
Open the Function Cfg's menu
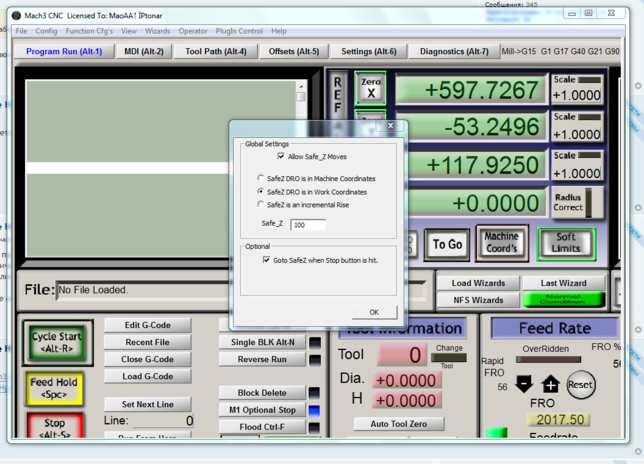[89, 31]
